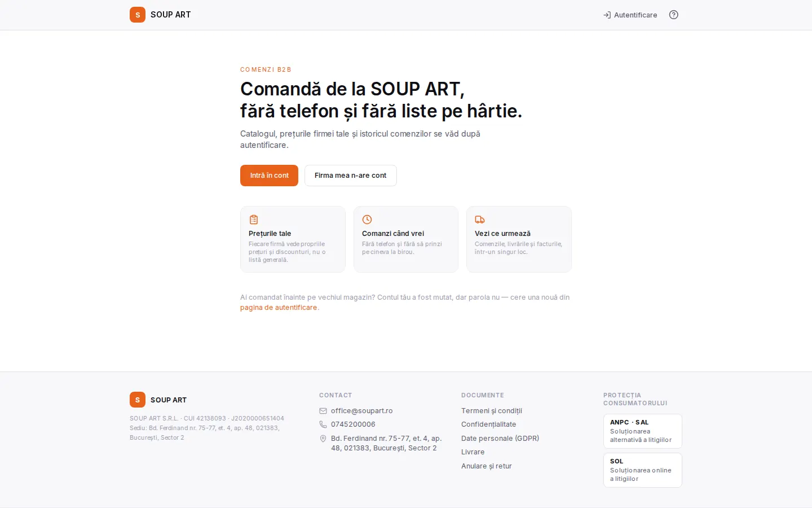Open the Anulare și retur link
This screenshot has height=508, width=812.
pyautogui.click(x=487, y=466)
